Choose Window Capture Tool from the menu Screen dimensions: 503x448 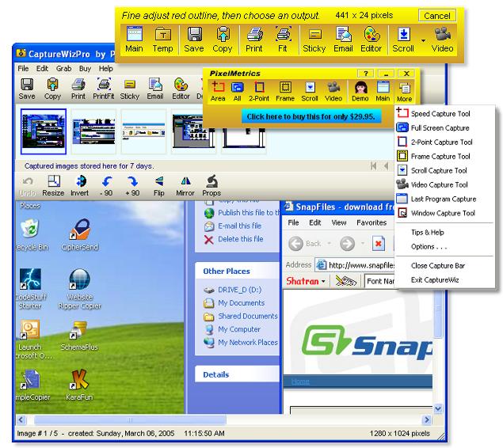click(442, 213)
